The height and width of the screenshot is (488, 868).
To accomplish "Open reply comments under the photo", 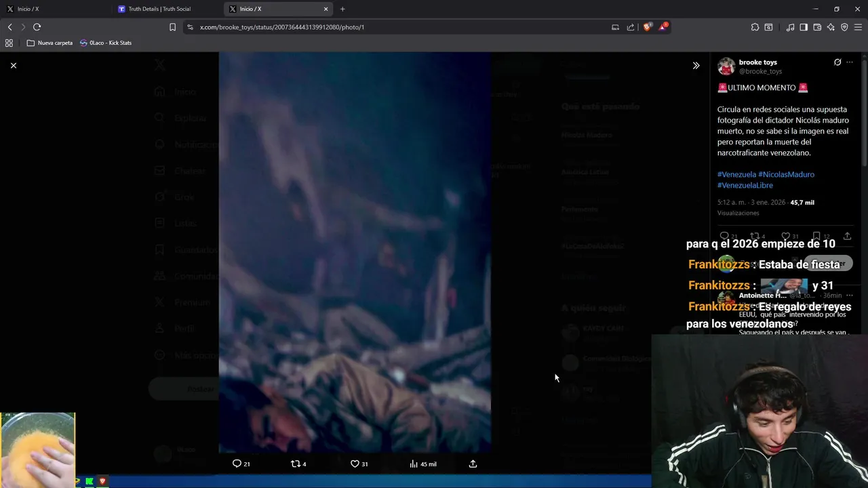I will tap(241, 464).
